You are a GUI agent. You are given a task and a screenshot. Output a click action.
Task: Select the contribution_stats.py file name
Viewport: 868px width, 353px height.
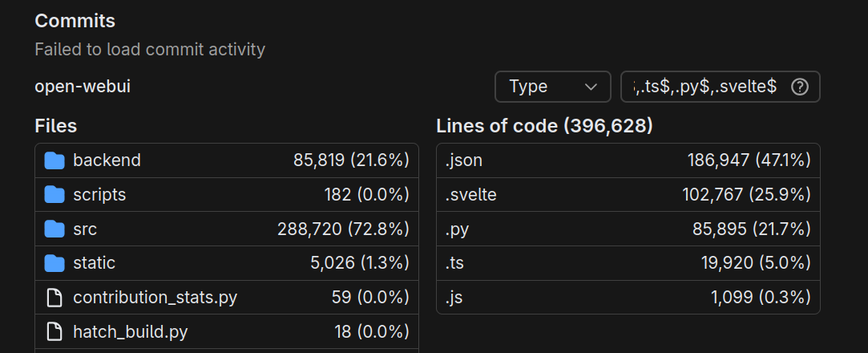[155, 298]
